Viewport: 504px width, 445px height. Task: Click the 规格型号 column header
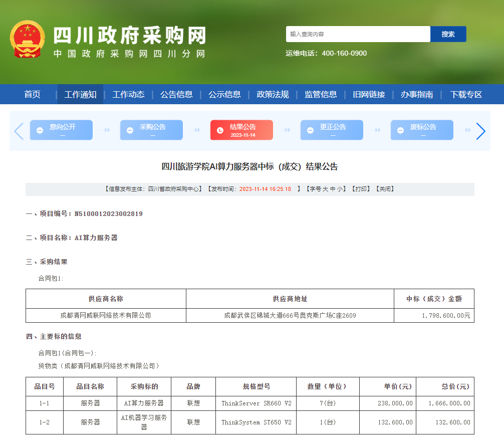tap(256, 387)
